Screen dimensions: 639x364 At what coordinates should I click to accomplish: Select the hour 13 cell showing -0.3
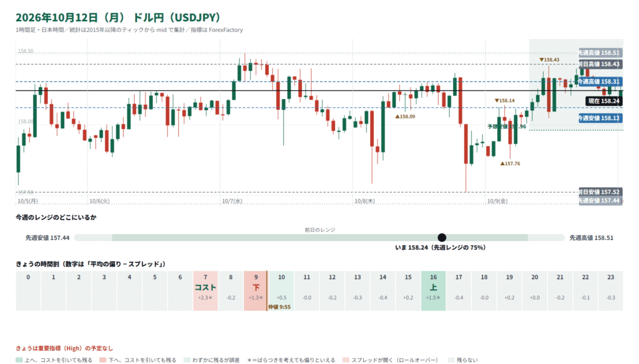tap(358, 290)
